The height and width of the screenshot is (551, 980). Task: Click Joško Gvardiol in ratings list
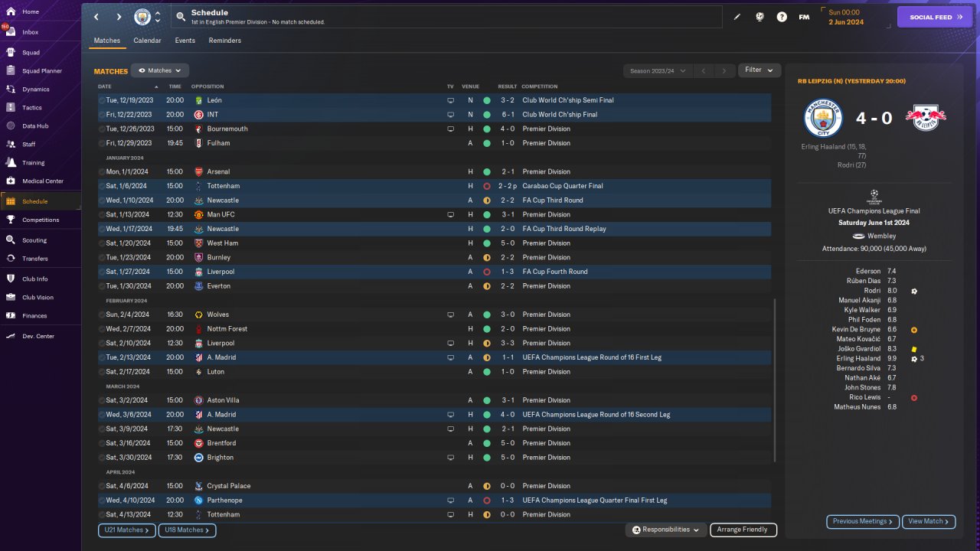click(859, 349)
